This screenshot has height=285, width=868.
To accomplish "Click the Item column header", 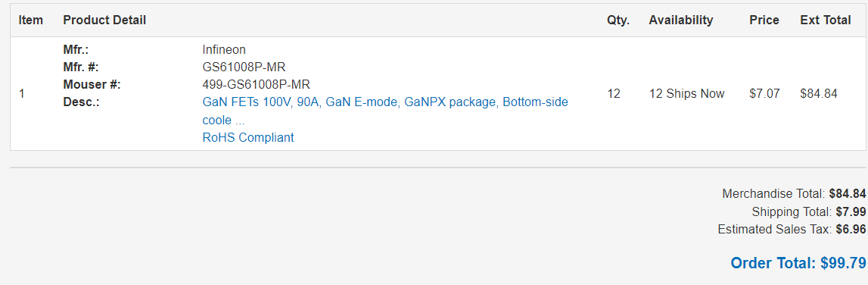I will point(30,20).
